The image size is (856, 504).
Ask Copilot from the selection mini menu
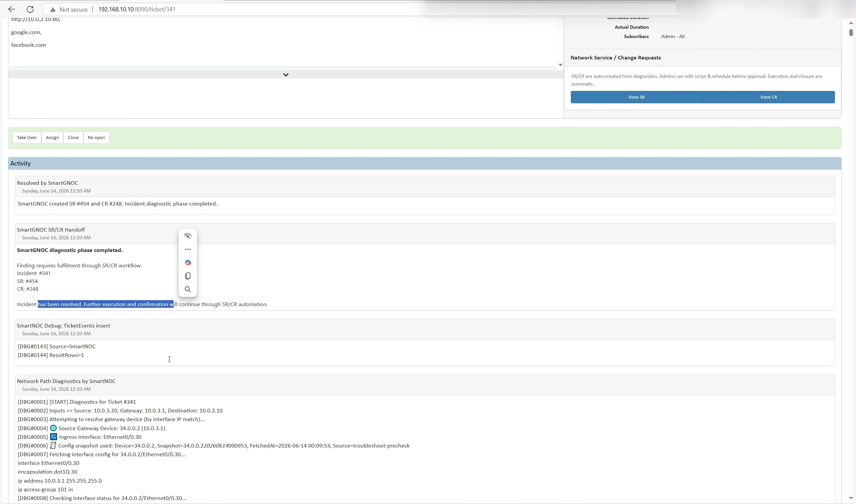(x=188, y=263)
